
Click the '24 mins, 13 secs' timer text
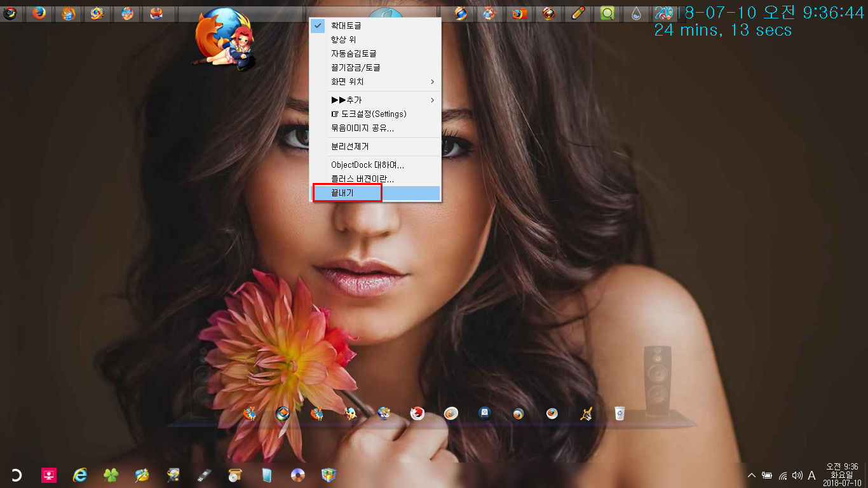pyautogui.click(x=723, y=30)
